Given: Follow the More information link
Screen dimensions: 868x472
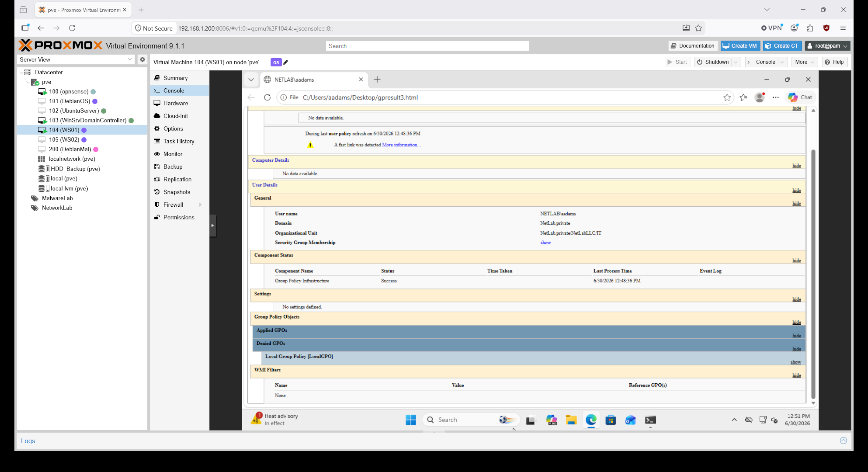Looking at the screenshot, I should (401, 145).
